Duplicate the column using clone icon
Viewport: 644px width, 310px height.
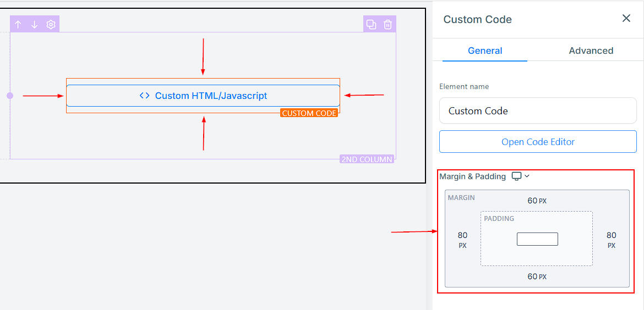pos(372,24)
